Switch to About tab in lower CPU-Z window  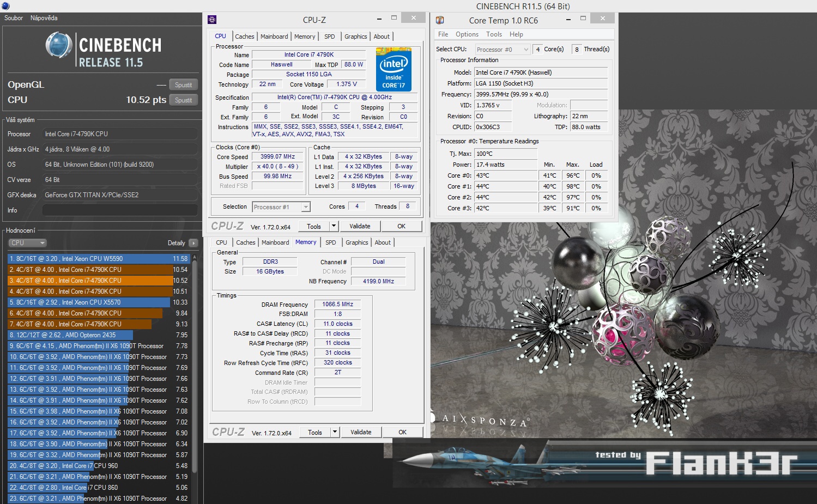click(383, 242)
